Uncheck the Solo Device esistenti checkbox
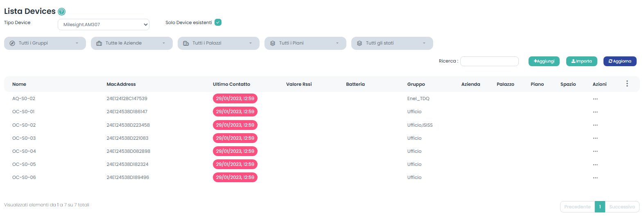644x219 pixels. pyautogui.click(x=218, y=22)
